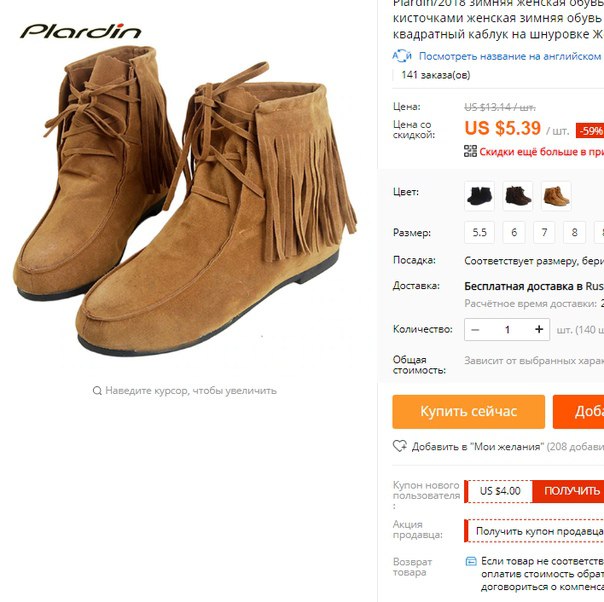
Task: Click the main tan fringe boots product image
Action: point(184,201)
